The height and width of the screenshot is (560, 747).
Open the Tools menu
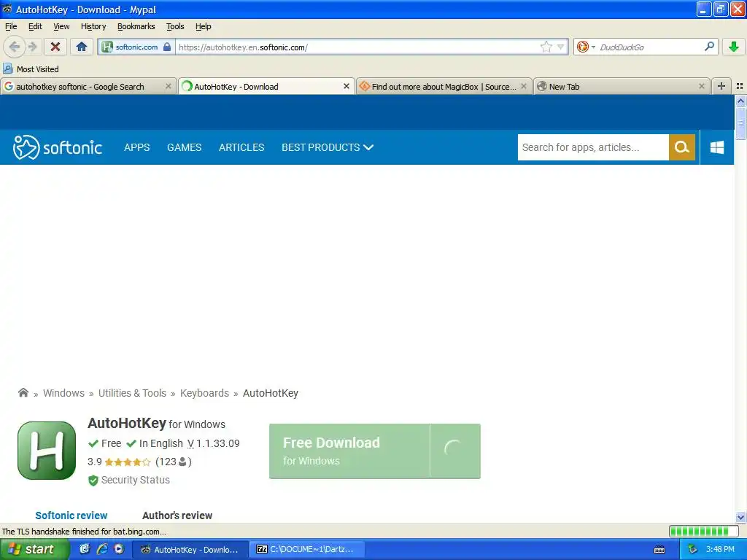[175, 26]
